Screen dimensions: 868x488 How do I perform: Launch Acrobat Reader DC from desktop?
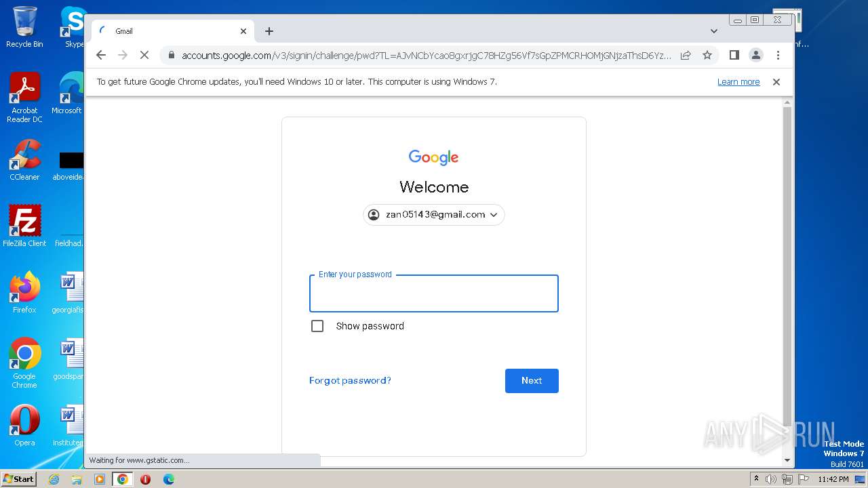(x=24, y=98)
